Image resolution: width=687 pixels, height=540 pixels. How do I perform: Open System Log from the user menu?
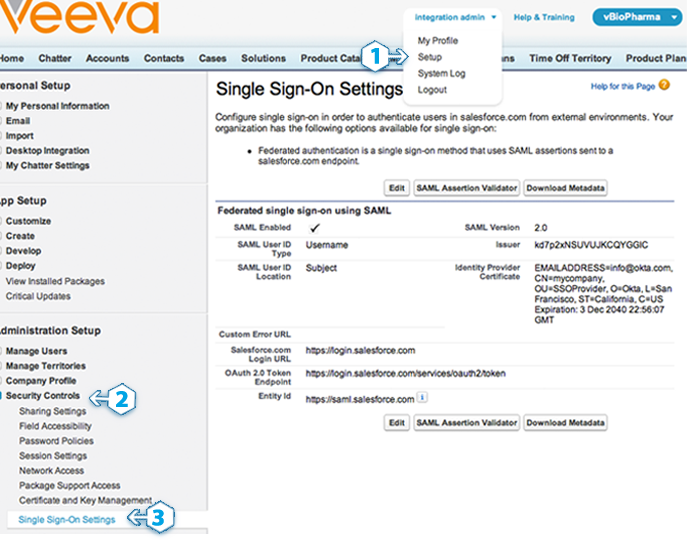click(x=440, y=74)
